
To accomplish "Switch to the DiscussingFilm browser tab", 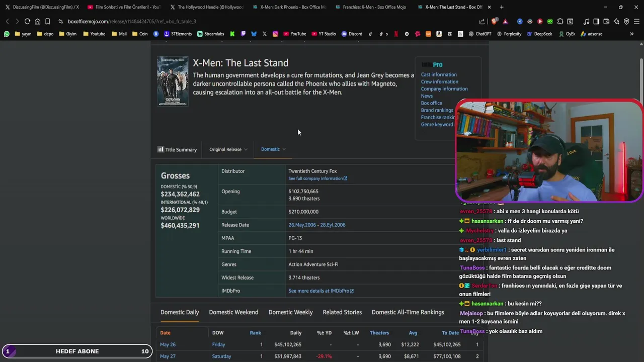I will [41, 7].
